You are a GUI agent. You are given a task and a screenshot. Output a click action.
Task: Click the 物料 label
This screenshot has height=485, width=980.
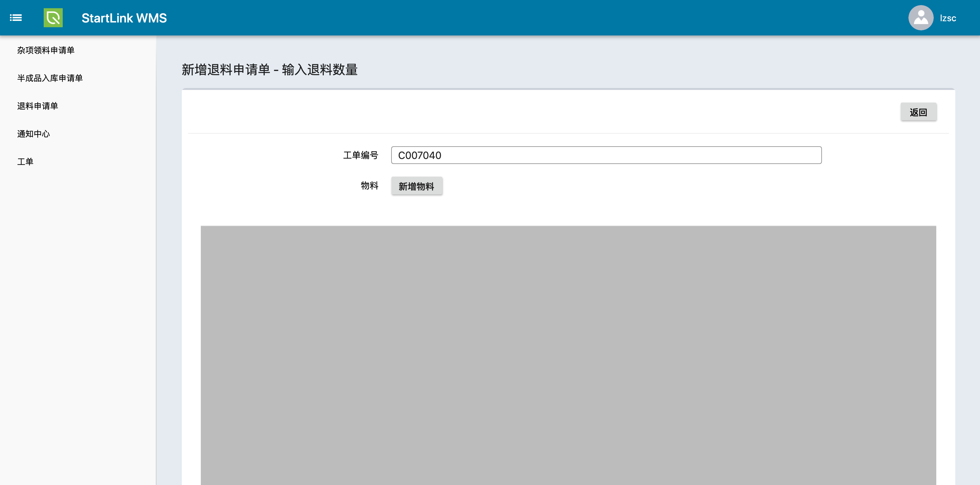pyautogui.click(x=369, y=186)
